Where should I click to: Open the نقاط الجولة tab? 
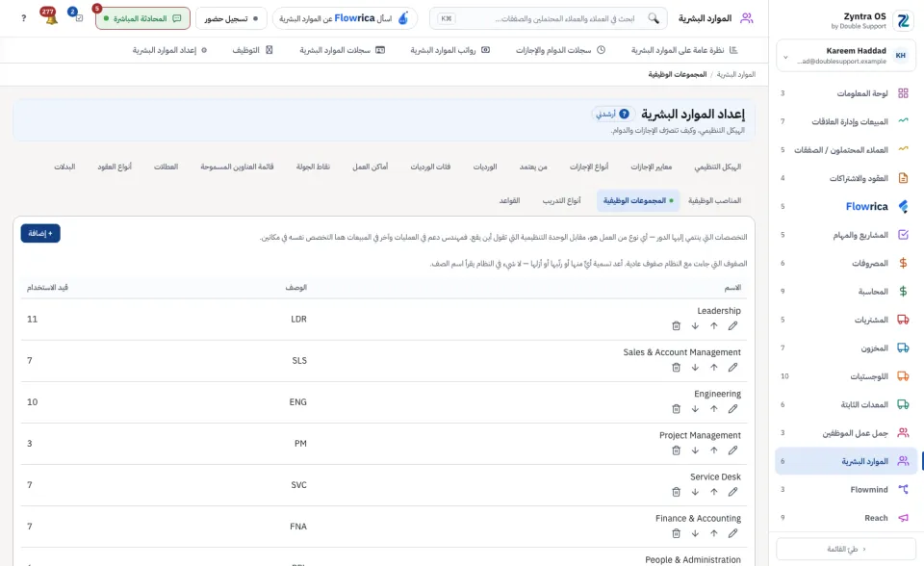point(313,167)
